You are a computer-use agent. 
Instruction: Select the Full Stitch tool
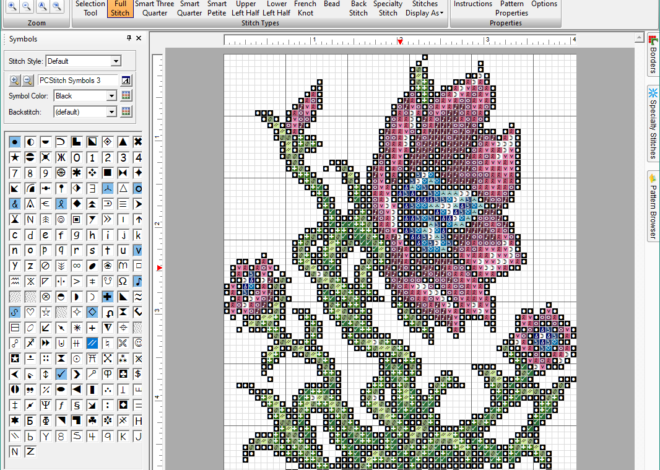[x=120, y=8]
